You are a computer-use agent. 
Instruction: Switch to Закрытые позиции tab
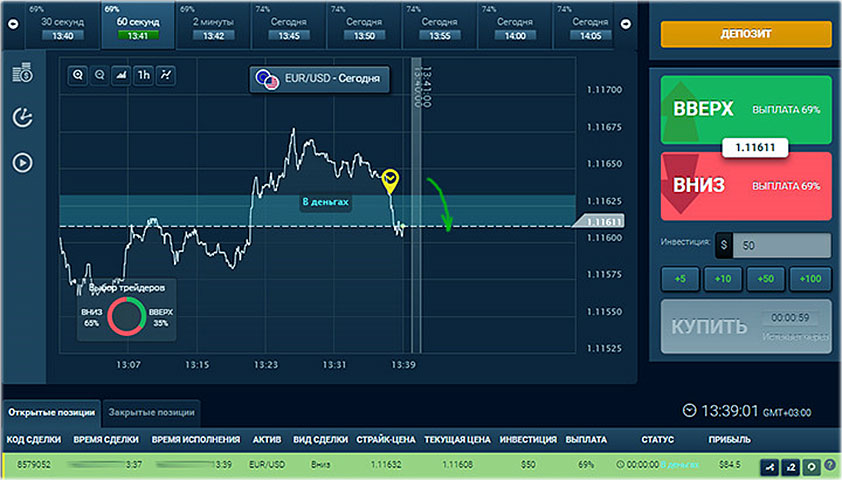[x=151, y=412]
